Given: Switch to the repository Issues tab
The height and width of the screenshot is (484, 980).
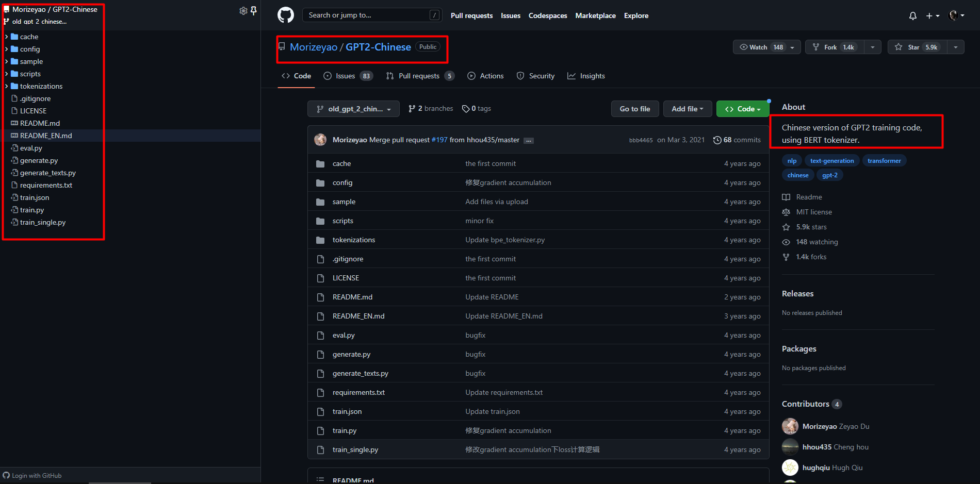Looking at the screenshot, I should tap(348, 76).
